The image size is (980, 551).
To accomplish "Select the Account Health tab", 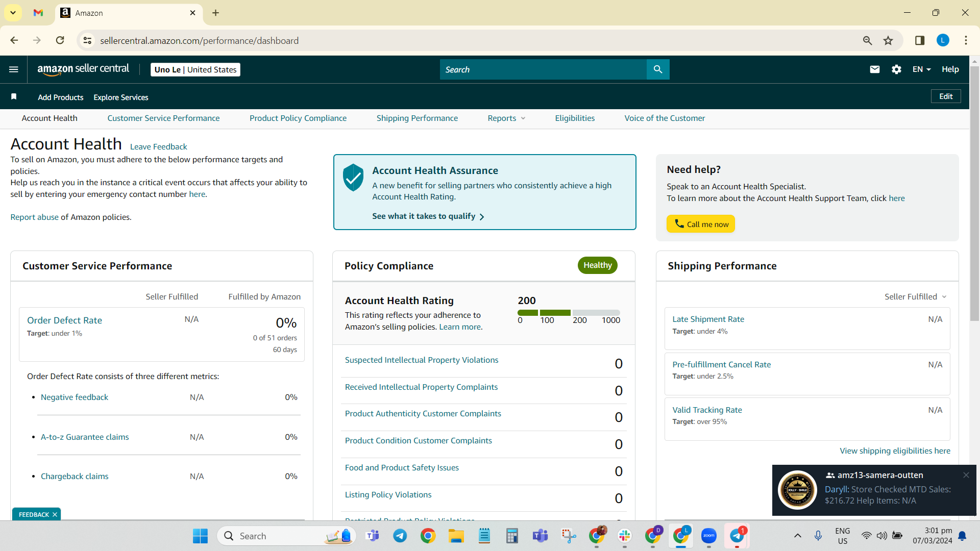I will point(50,118).
